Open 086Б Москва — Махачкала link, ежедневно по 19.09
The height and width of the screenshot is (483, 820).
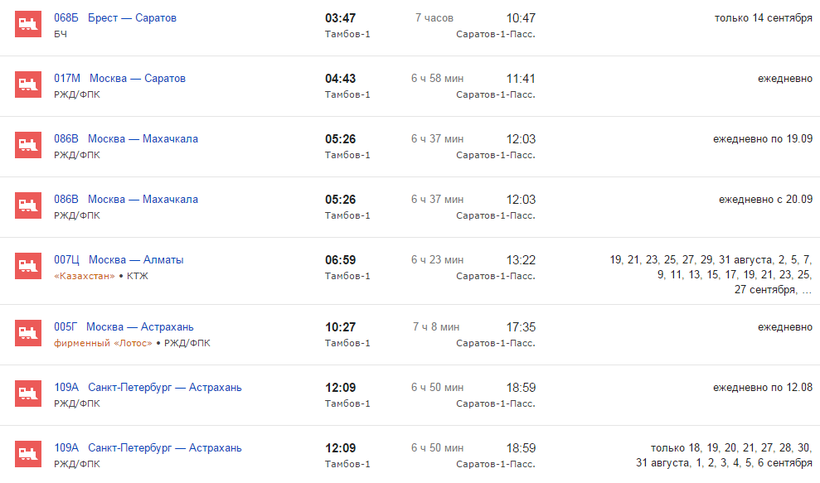point(126,139)
